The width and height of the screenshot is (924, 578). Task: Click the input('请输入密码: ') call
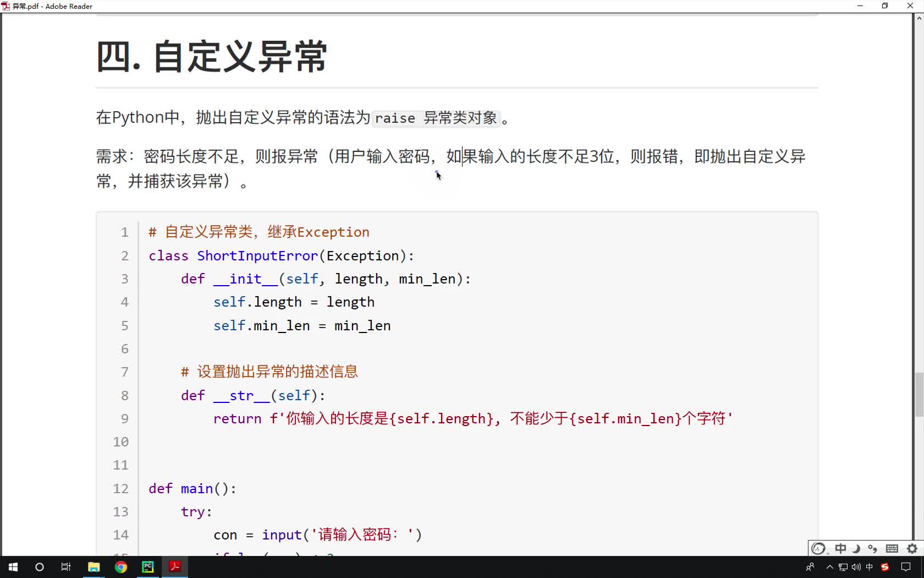[x=342, y=535]
